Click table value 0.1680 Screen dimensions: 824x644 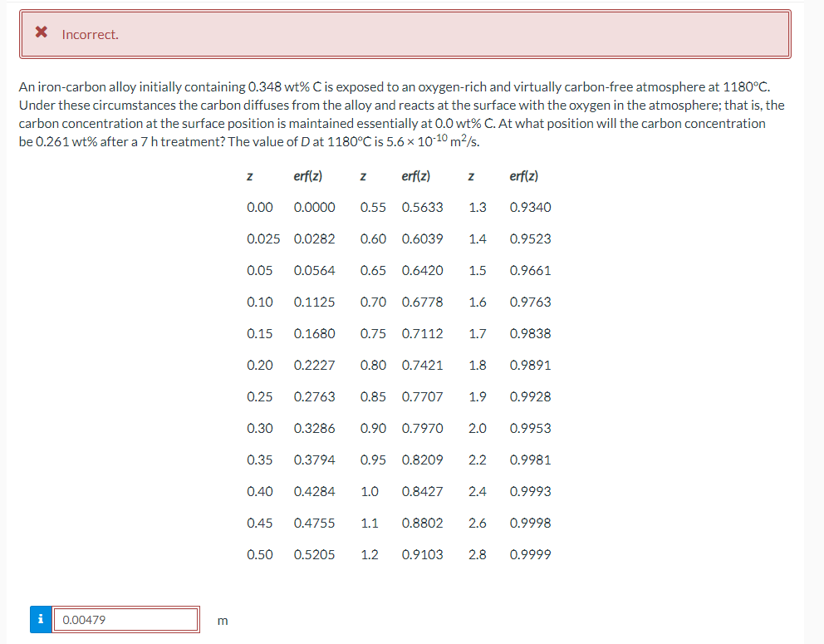tap(314, 333)
